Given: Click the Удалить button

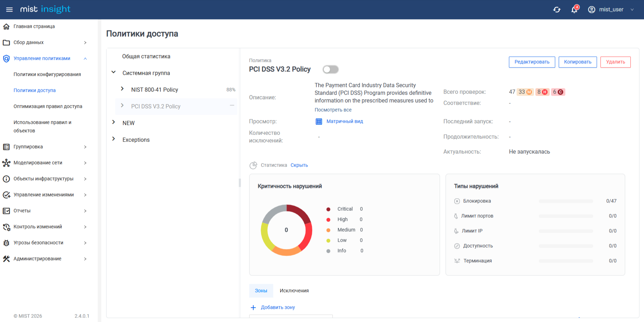Looking at the screenshot, I should tap(615, 62).
